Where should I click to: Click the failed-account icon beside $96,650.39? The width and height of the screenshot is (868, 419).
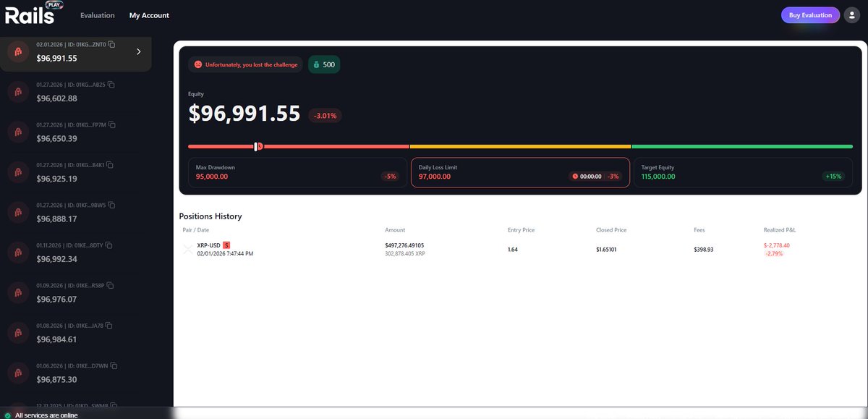tap(17, 132)
